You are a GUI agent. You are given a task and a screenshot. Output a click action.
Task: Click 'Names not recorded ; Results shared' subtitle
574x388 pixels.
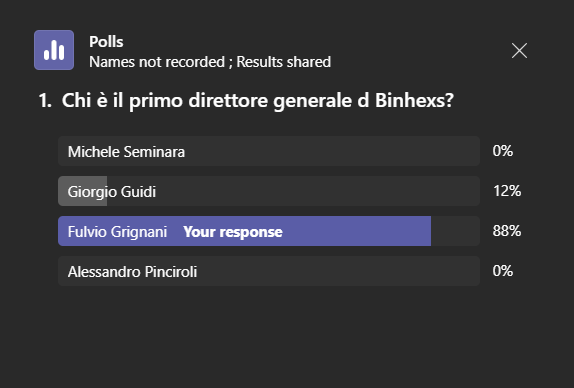point(210,62)
